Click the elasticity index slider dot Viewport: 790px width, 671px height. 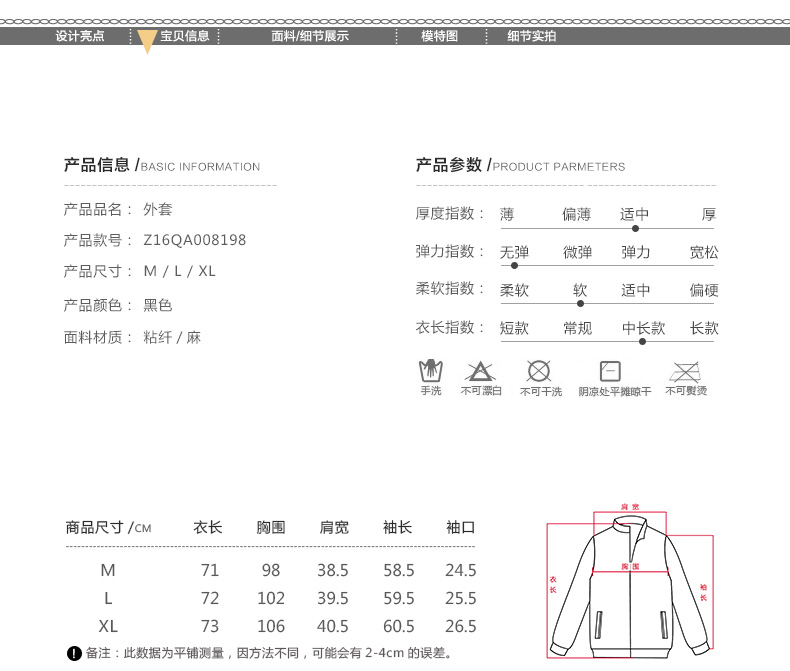pyautogui.click(x=514, y=265)
